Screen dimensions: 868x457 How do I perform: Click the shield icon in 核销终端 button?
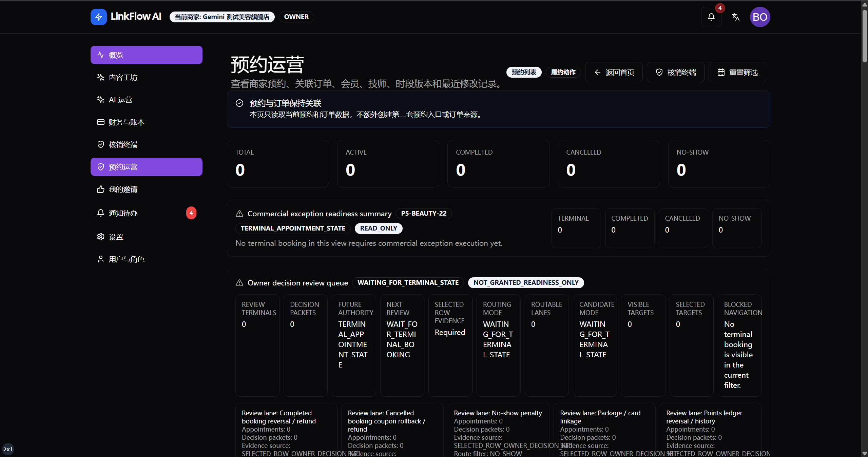[659, 72]
